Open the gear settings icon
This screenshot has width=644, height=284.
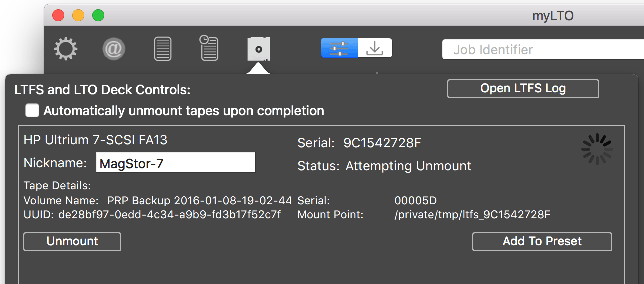66,49
